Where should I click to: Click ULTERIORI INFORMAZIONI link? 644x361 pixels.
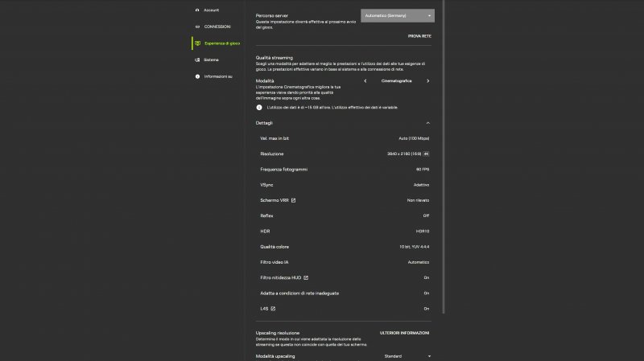click(x=405, y=332)
